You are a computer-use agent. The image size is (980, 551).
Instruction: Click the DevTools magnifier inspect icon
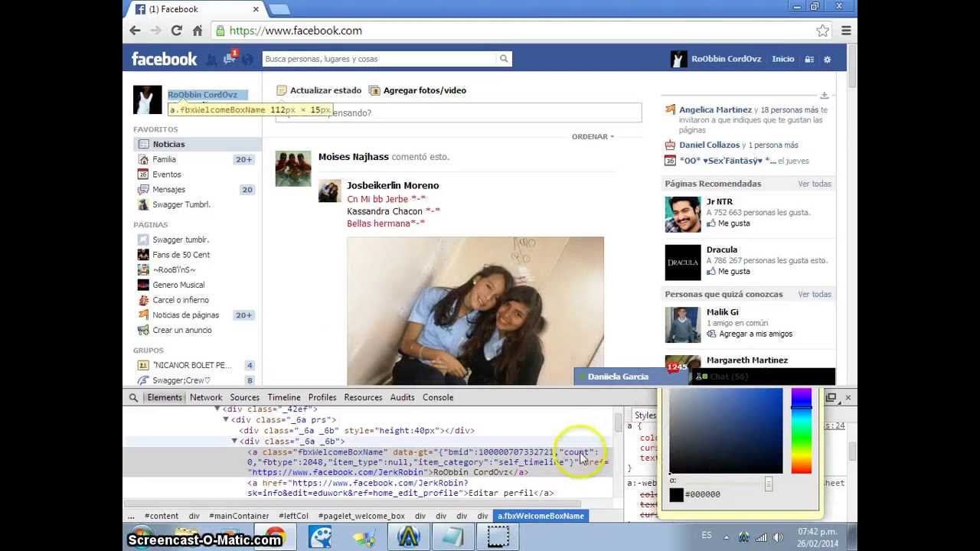point(133,397)
